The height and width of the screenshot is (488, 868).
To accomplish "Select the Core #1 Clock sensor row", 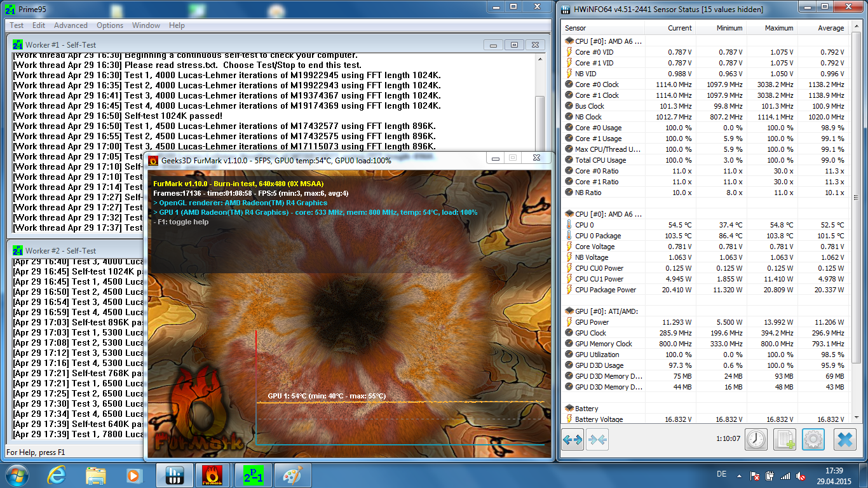I will click(x=705, y=95).
